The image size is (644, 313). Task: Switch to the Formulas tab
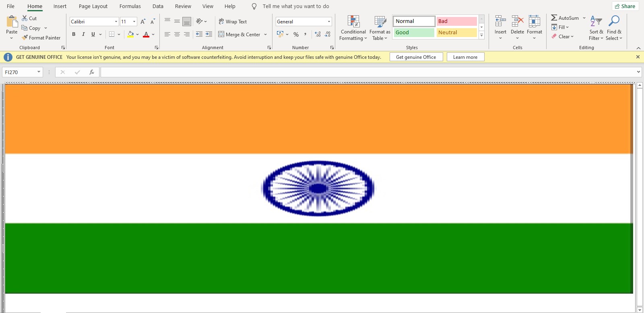(130, 6)
